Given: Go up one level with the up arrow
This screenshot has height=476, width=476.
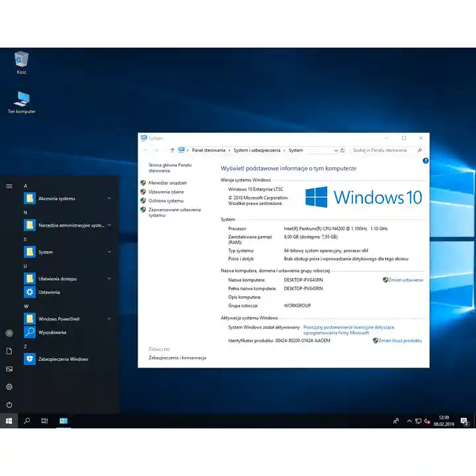Looking at the screenshot, I should pyautogui.click(x=173, y=150).
